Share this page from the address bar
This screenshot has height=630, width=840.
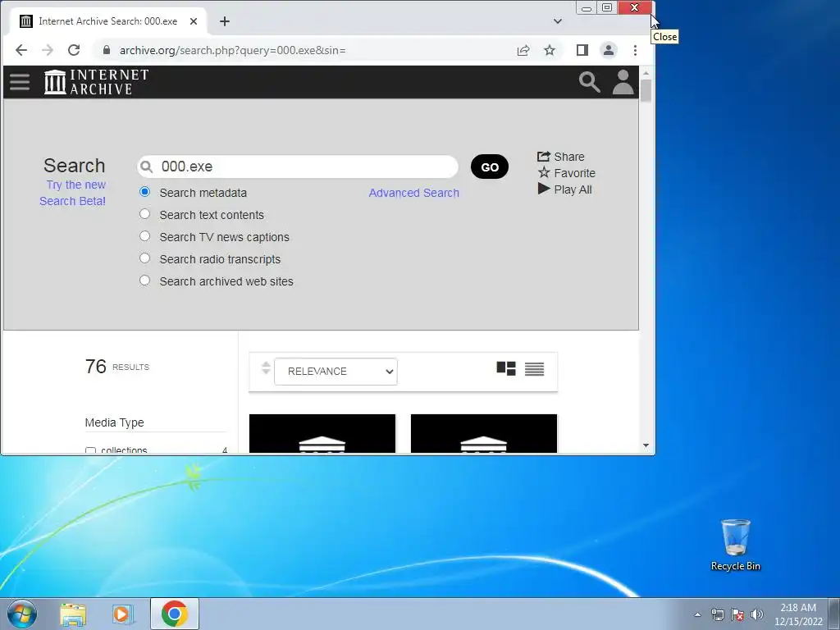(x=523, y=50)
